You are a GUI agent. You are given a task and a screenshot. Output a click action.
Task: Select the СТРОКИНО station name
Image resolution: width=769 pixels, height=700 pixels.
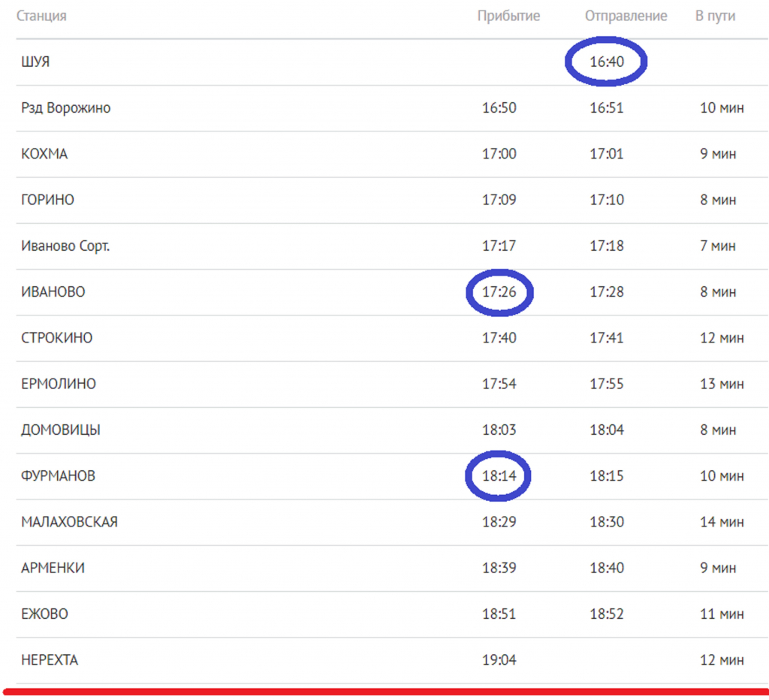56,338
